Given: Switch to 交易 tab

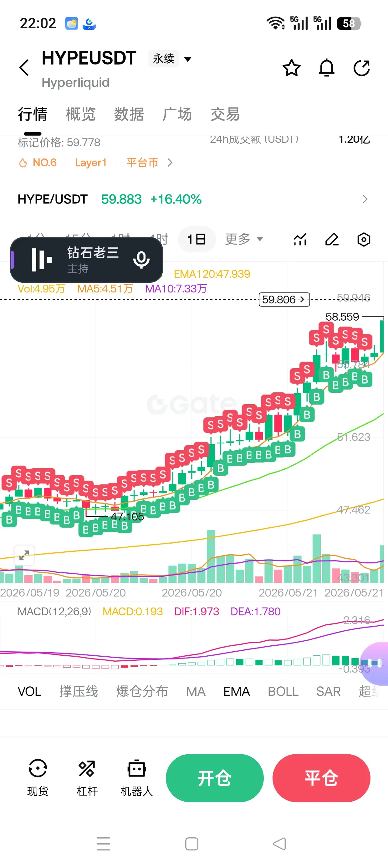Looking at the screenshot, I should click(225, 114).
